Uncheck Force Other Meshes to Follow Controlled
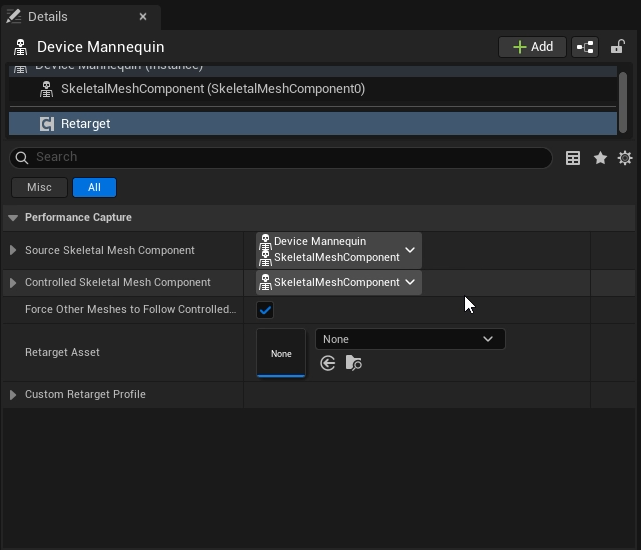 [265, 310]
